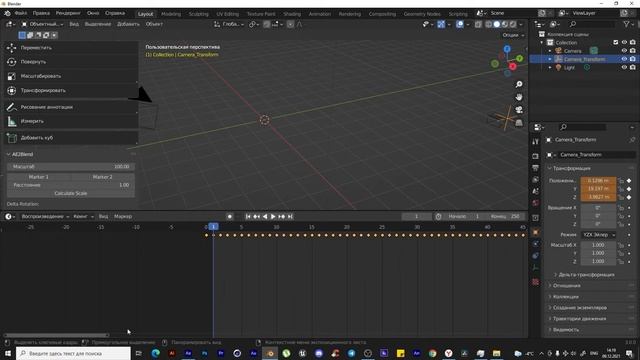
Task: Open Keying (Кеинг) dropdown in timeline
Action: pos(83,217)
